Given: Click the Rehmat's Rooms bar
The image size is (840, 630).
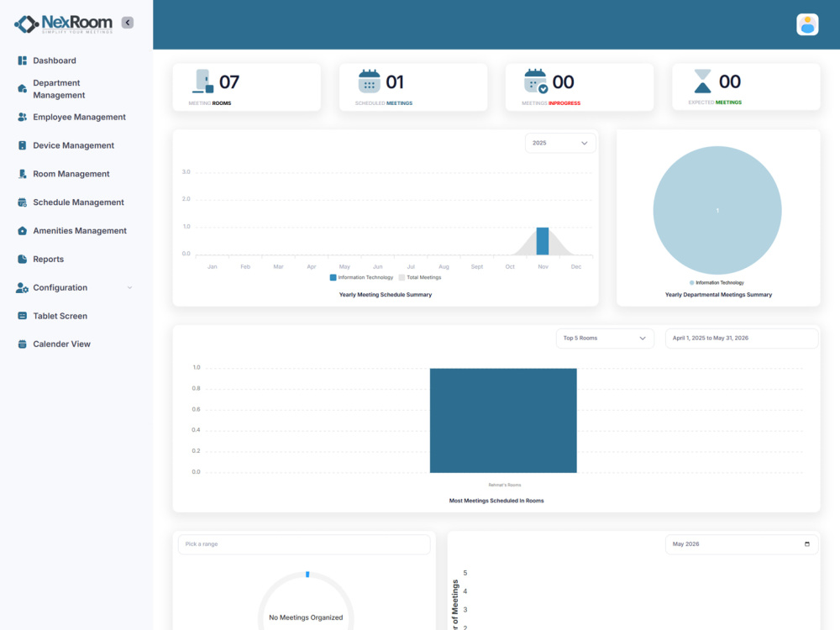Looking at the screenshot, I should 503,421.
